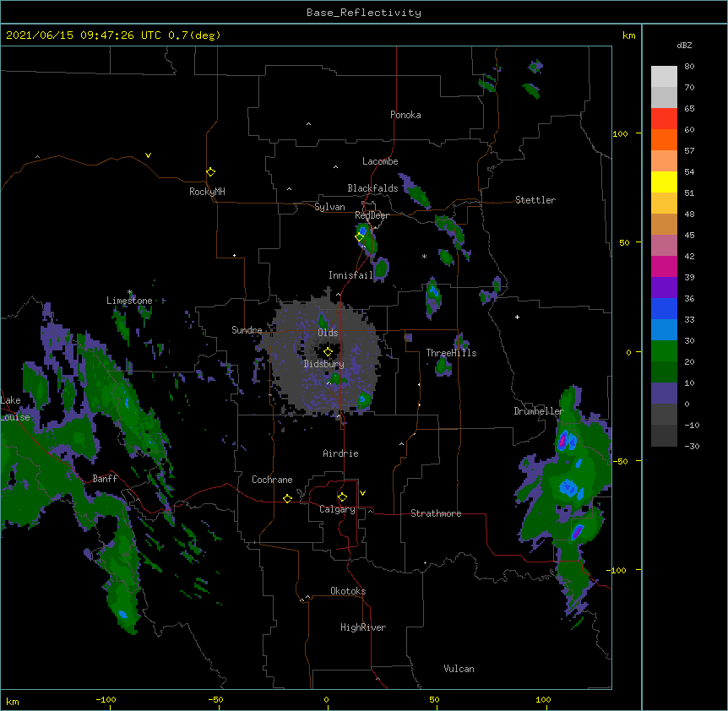Select the purple 39–36 dBZ legend swatch
The height and width of the screenshot is (711, 728).
[x=664, y=288]
